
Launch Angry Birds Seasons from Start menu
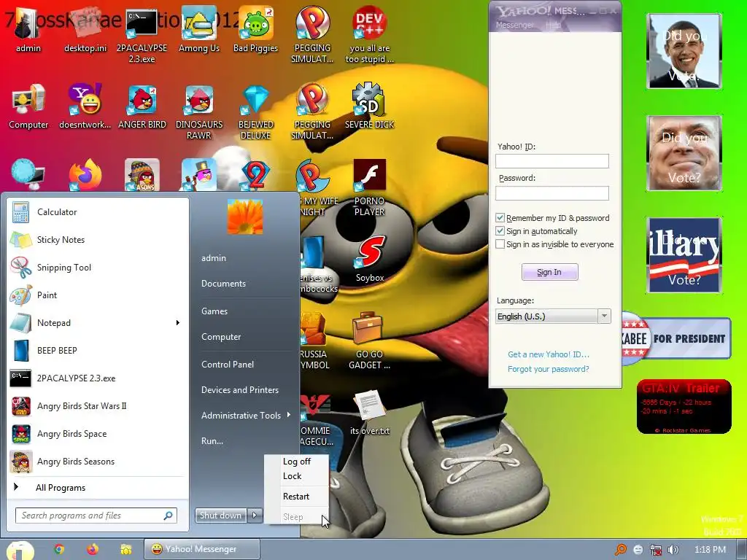coord(97,462)
